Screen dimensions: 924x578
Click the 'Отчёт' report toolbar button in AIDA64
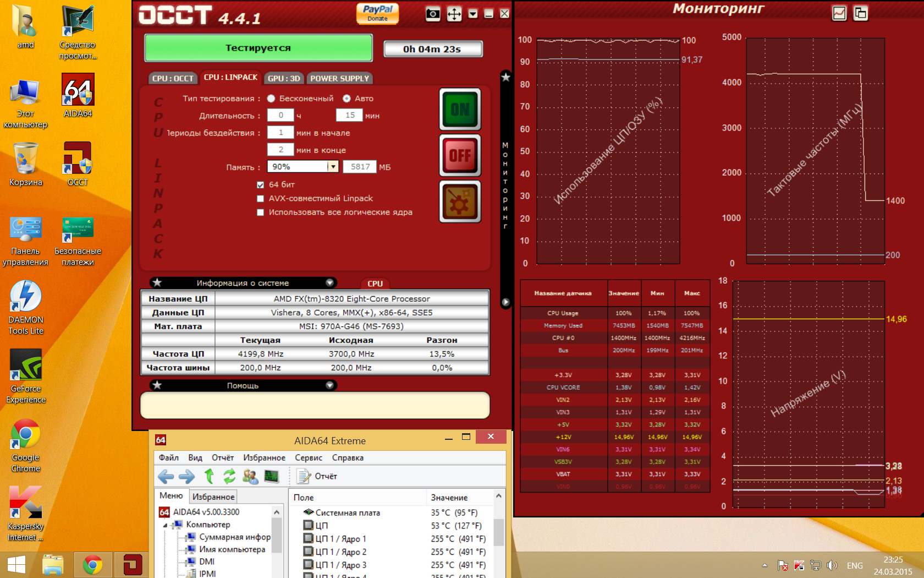click(317, 476)
